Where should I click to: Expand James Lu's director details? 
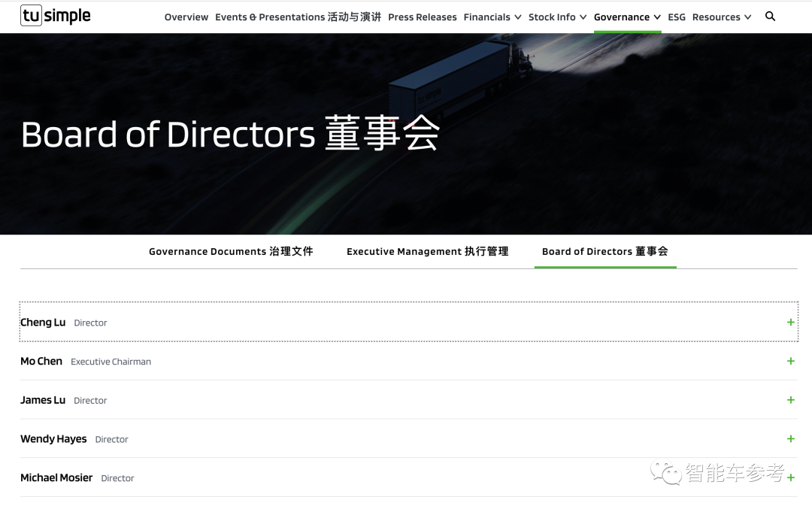coord(790,400)
